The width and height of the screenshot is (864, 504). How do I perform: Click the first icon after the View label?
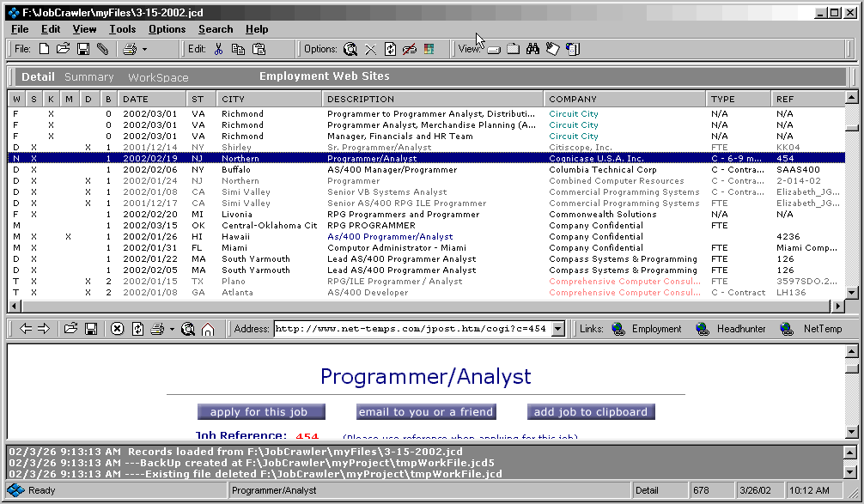tap(494, 50)
